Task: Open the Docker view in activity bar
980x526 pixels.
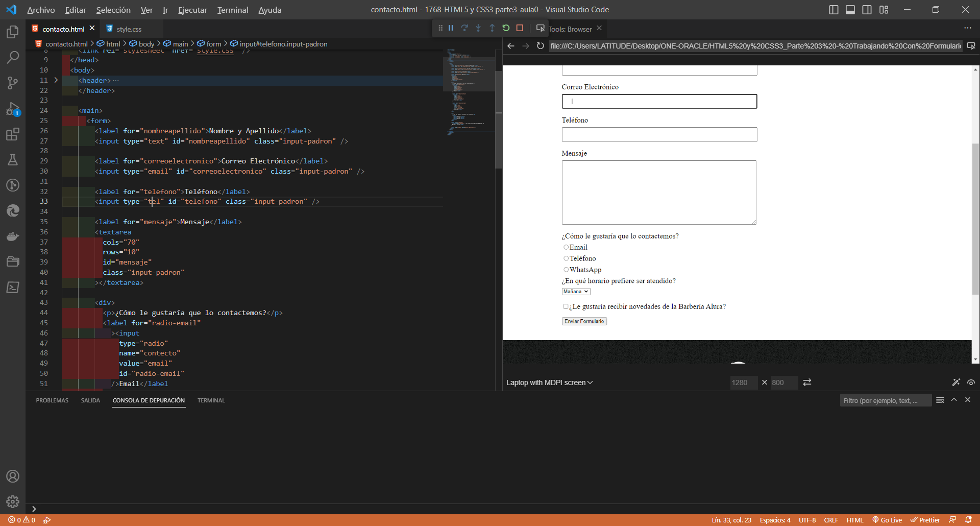Action: (x=13, y=236)
